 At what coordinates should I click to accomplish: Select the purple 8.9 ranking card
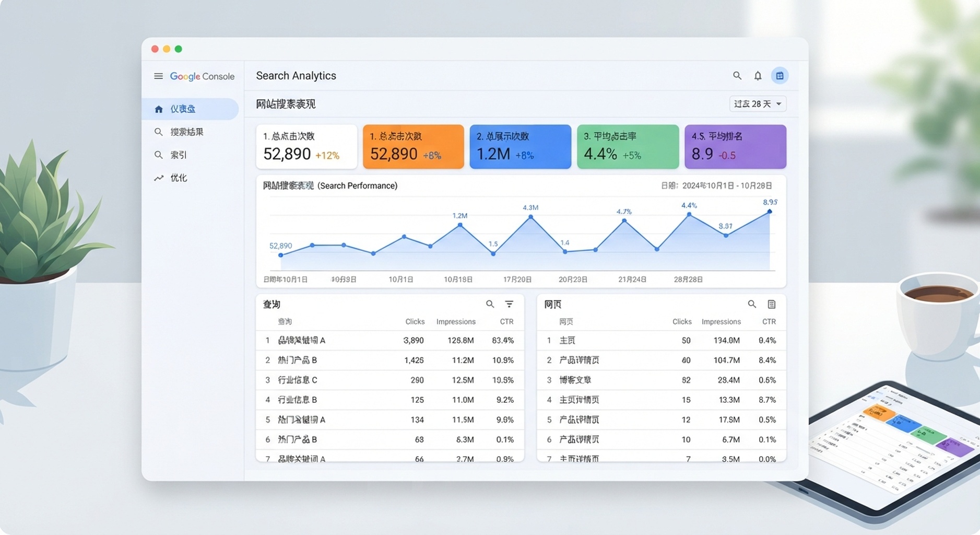pos(735,146)
